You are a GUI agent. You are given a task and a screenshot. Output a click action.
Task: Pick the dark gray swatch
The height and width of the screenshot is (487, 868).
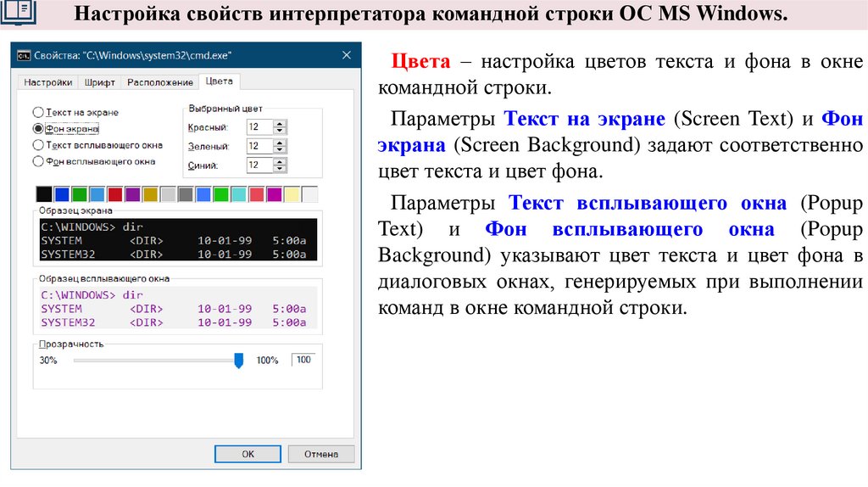click(x=186, y=194)
